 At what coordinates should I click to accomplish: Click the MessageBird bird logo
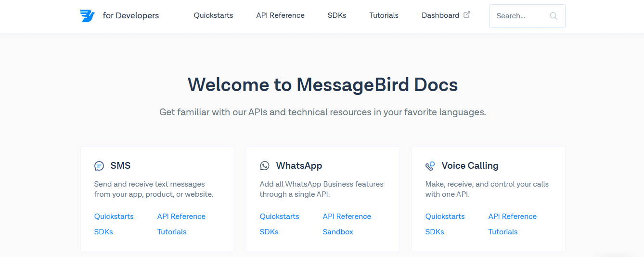[88, 16]
